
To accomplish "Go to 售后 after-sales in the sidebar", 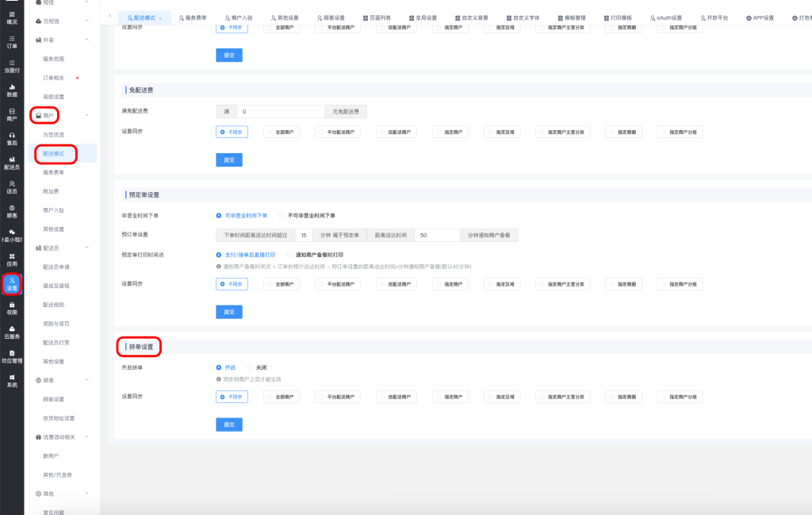I will coord(12,138).
